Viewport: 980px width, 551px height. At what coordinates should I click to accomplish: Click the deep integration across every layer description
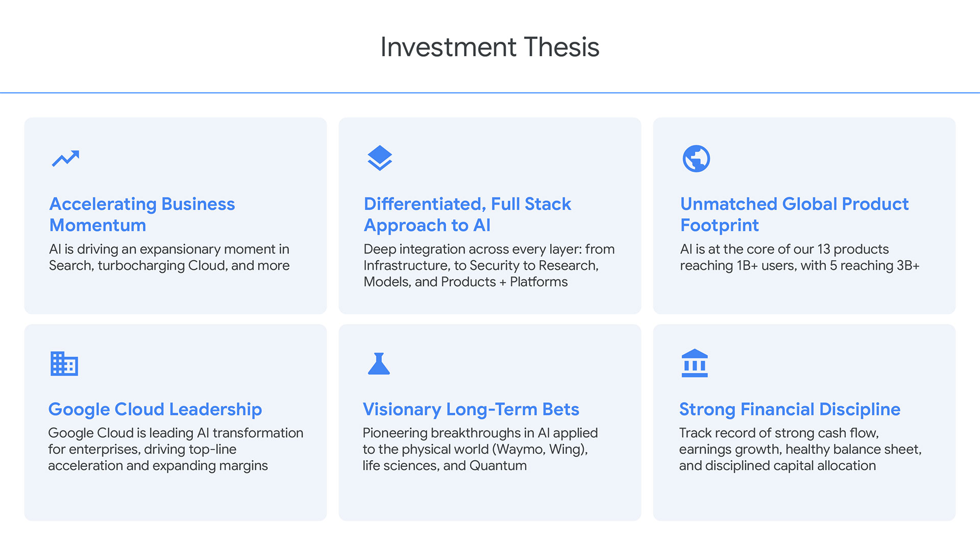[x=489, y=265]
